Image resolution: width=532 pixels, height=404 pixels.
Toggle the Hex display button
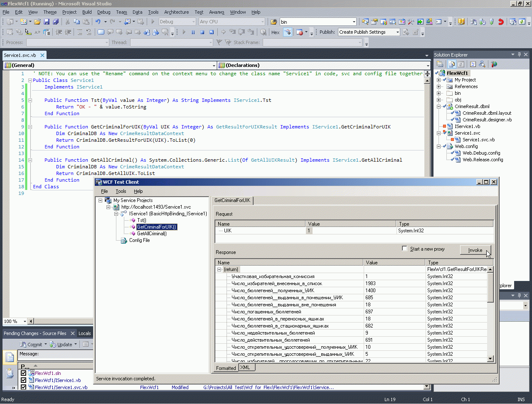(275, 32)
